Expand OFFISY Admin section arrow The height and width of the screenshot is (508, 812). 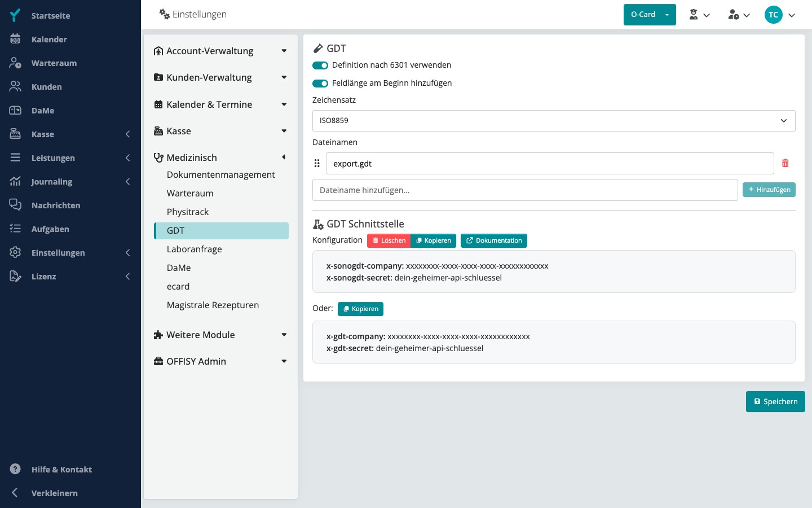(x=284, y=361)
